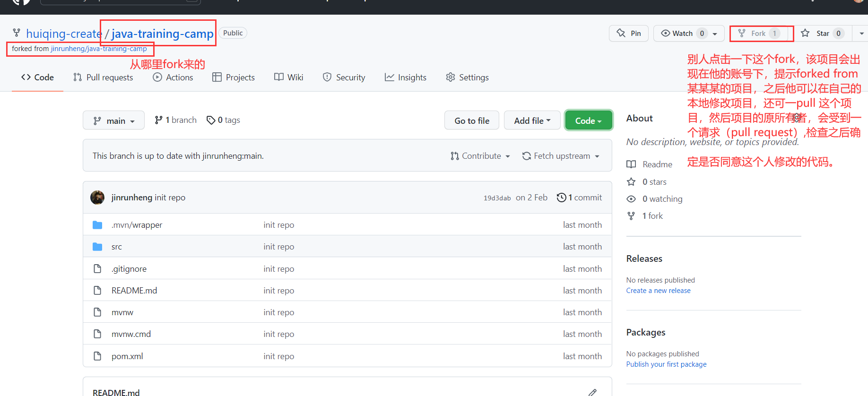The width and height of the screenshot is (868, 396).
Task: Click the Packages heading link
Action: click(645, 333)
